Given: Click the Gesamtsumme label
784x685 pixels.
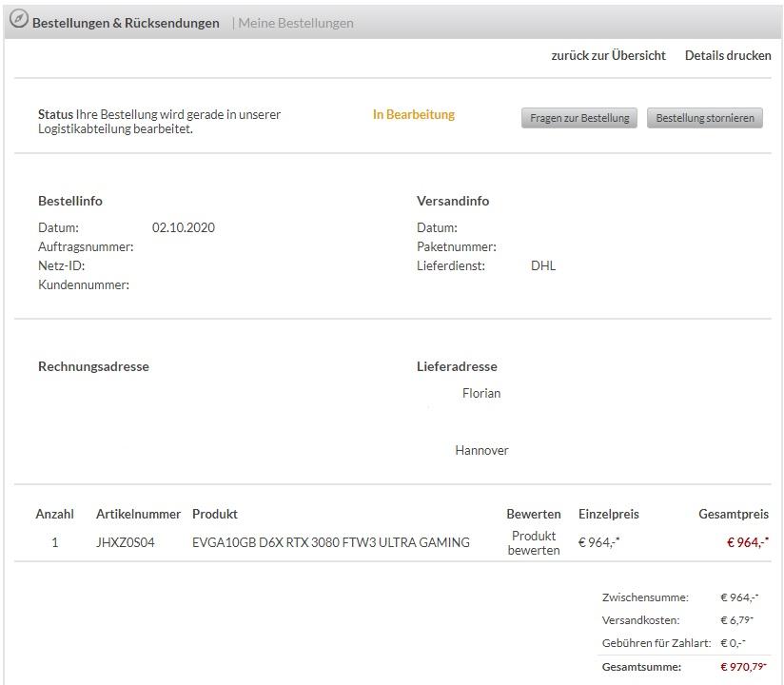Looking at the screenshot, I should coord(641,667).
